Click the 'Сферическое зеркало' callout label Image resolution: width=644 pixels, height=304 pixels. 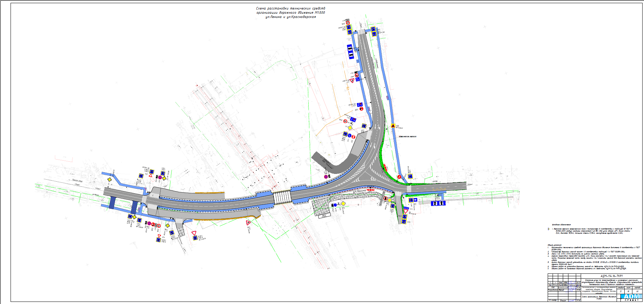[407, 137]
